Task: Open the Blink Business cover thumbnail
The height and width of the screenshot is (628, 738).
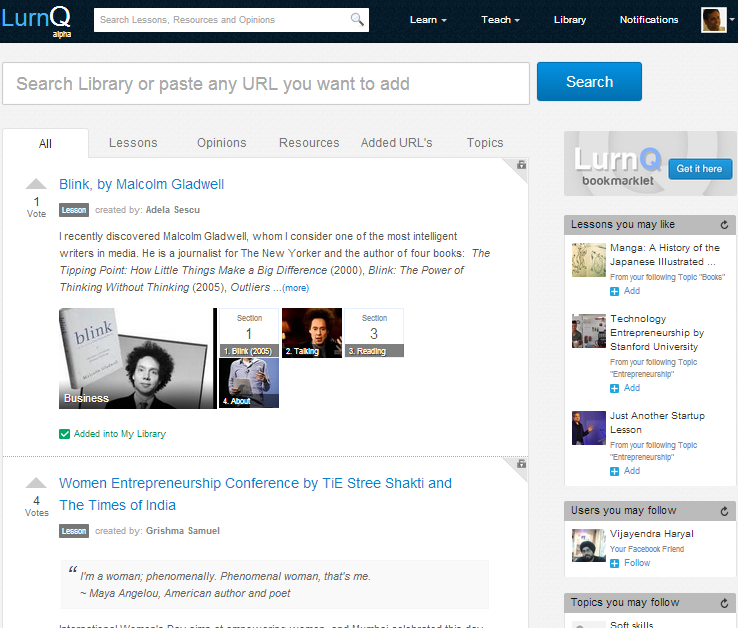Action: point(137,358)
